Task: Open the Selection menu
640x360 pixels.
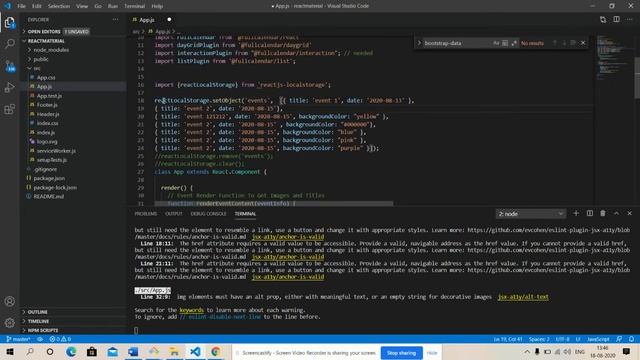Action: click(59, 6)
